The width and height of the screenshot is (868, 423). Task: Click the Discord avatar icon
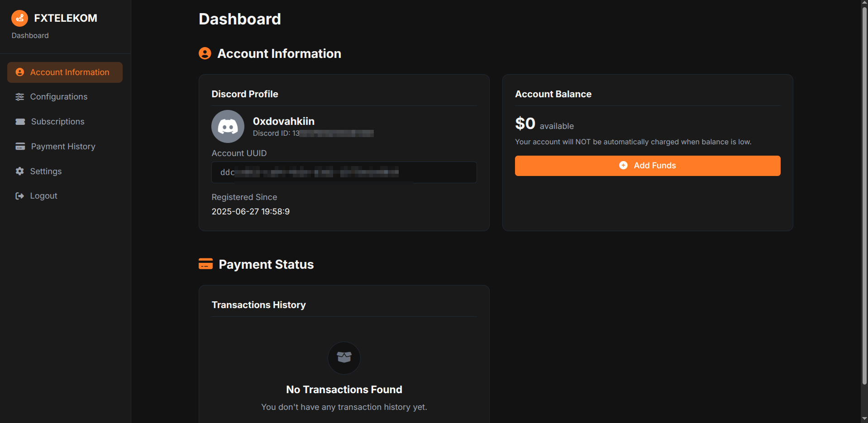[228, 127]
